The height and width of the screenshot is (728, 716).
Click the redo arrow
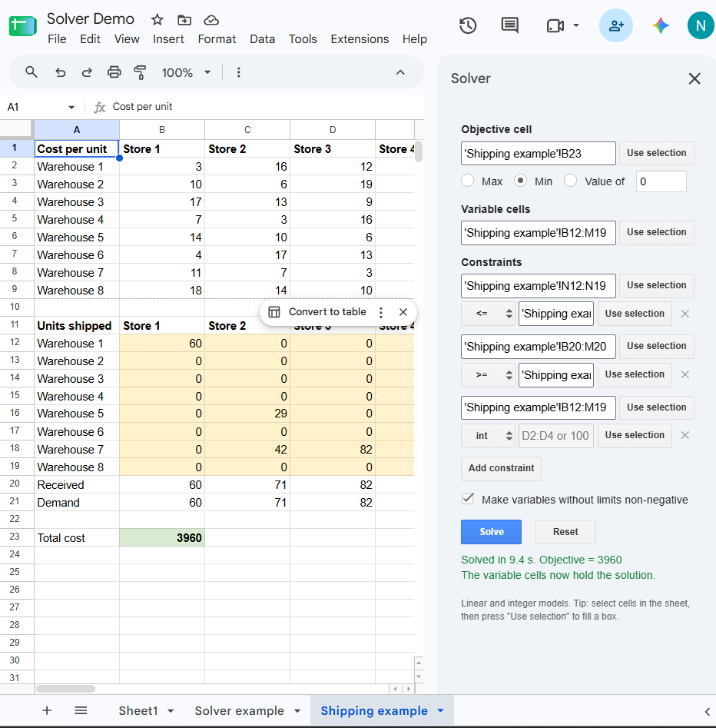(87, 72)
